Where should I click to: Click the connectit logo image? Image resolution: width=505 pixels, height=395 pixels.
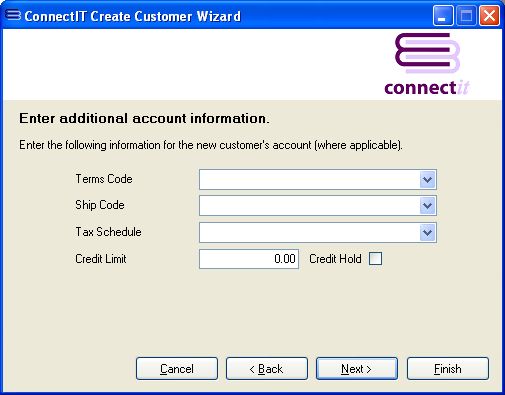(x=427, y=64)
